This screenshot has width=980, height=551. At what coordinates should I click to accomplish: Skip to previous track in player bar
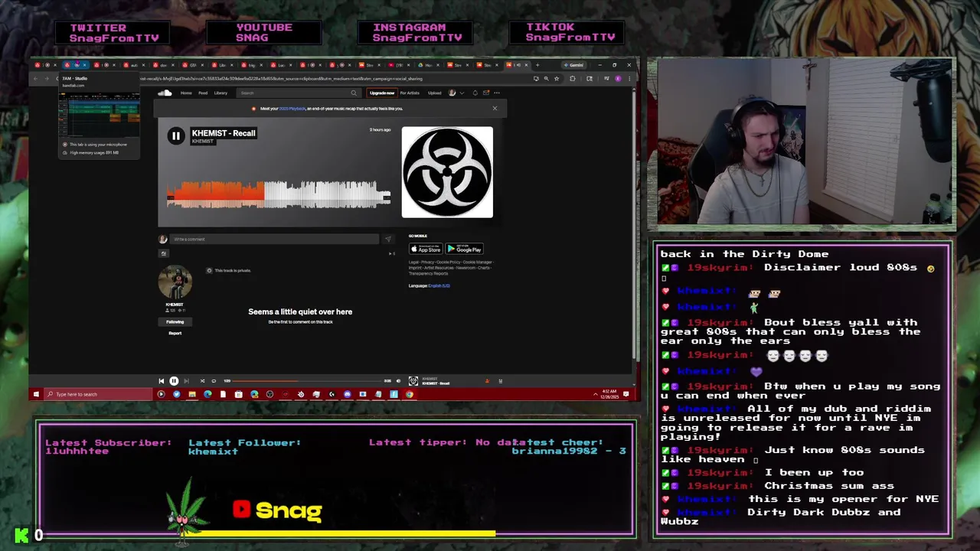162,381
